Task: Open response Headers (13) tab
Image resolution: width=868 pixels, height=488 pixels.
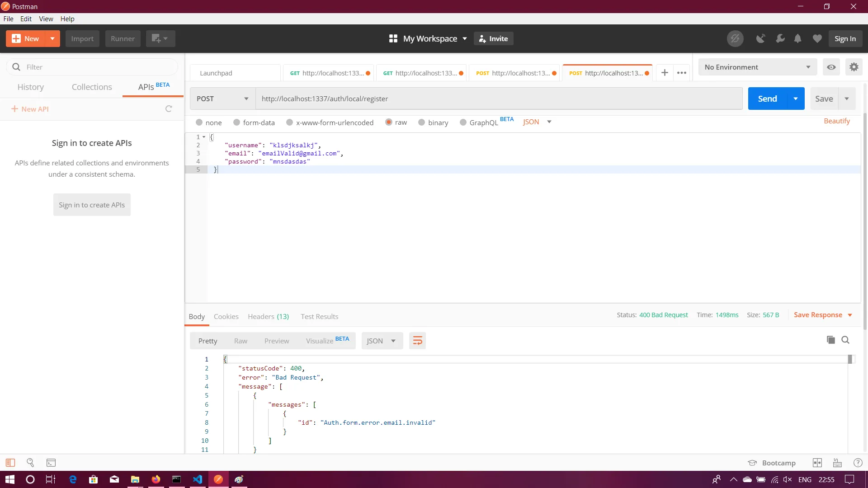Action: (268, 316)
